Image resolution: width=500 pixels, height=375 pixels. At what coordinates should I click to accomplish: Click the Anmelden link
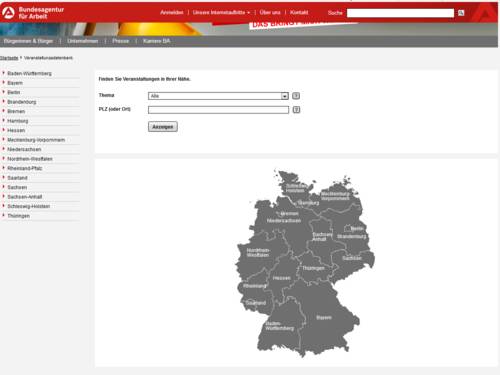point(172,13)
